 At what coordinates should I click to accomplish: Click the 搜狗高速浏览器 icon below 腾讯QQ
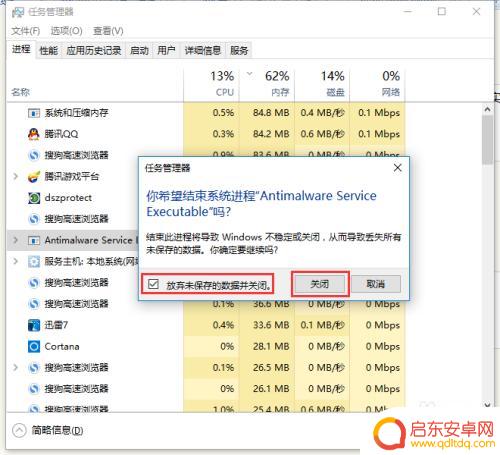(x=34, y=155)
